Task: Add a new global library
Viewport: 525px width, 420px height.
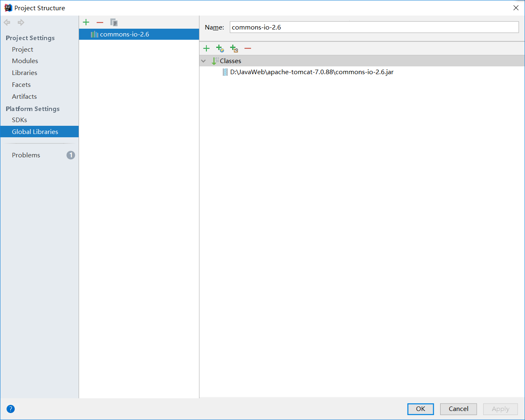Action: click(x=86, y=22)
